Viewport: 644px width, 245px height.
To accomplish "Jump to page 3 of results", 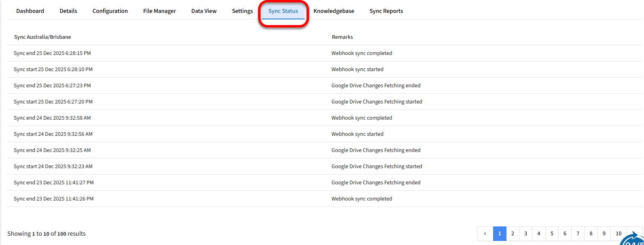I will coord(525,234).
